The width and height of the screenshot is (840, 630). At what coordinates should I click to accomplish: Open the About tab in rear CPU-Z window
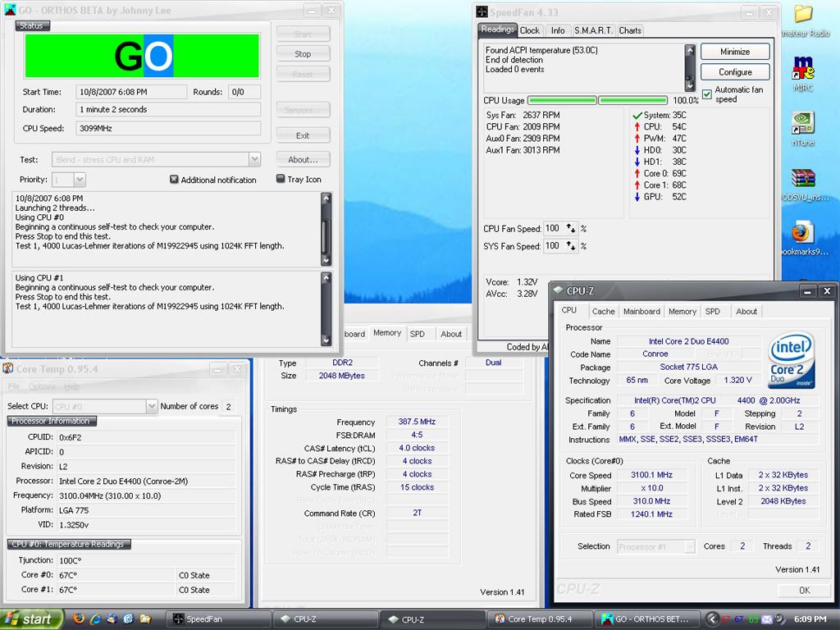451,334
